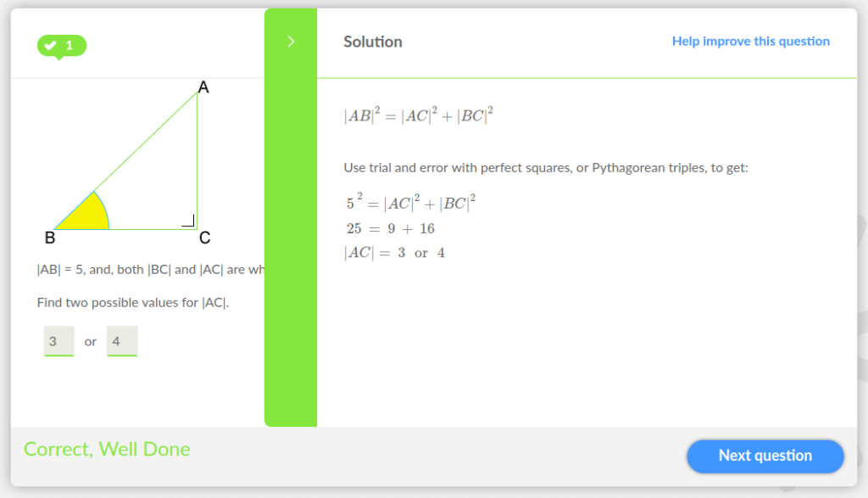The image size is (868, 498).
Task: Collapse the solution panel with the chevron arrow
Action: coord(291,42)
